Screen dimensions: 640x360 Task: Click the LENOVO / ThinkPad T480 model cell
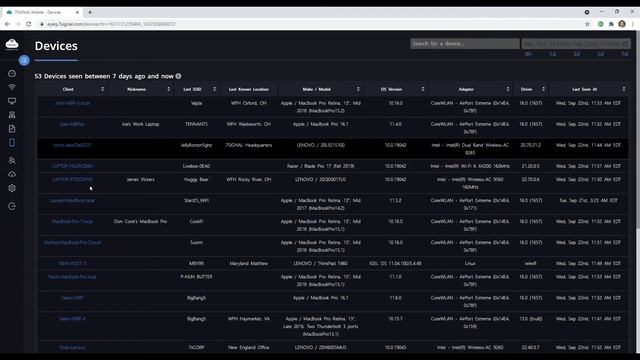tap(320, 263)
